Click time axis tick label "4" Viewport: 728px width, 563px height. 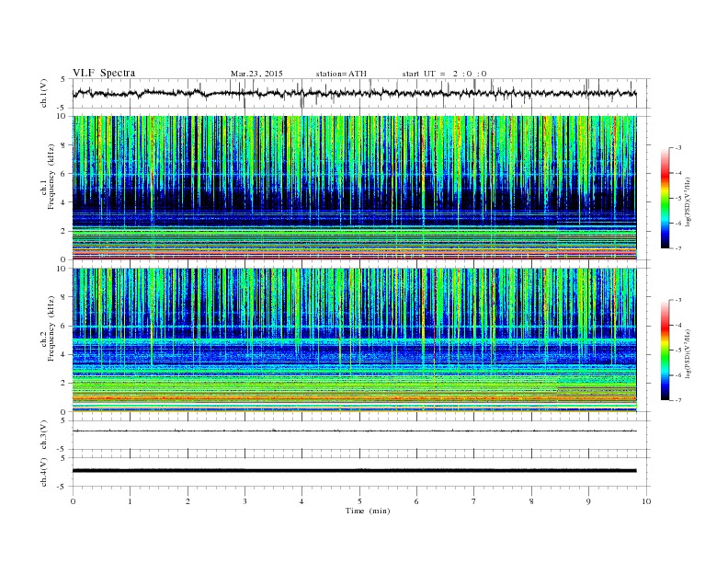301,501
